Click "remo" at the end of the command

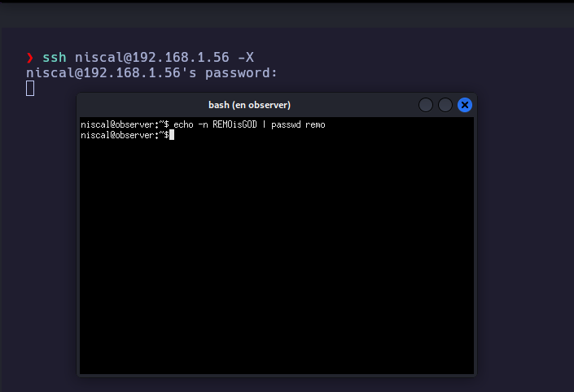pos(315,124)
